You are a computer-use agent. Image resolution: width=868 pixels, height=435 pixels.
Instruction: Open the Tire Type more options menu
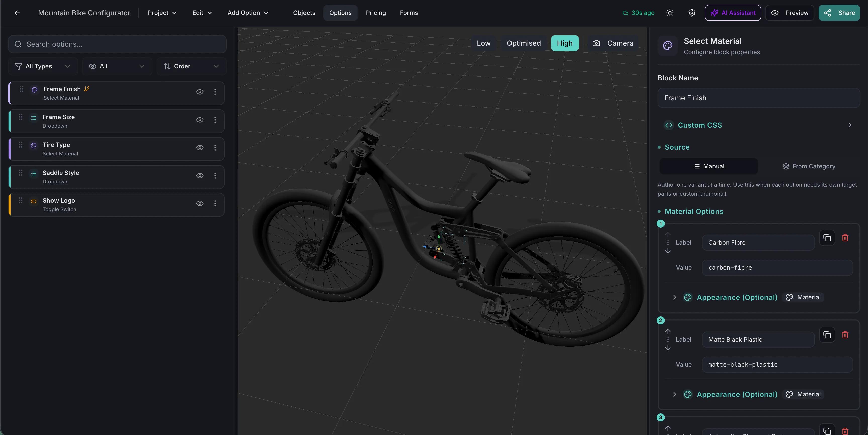tap(215, 148)
